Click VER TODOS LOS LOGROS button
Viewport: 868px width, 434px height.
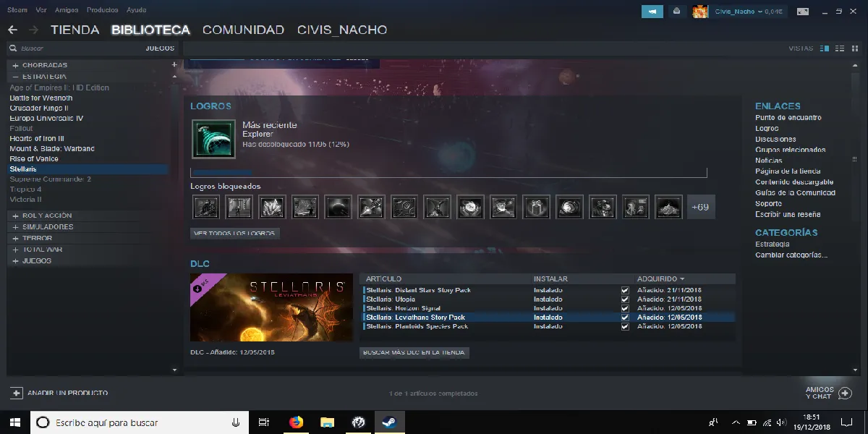point(233,233)
